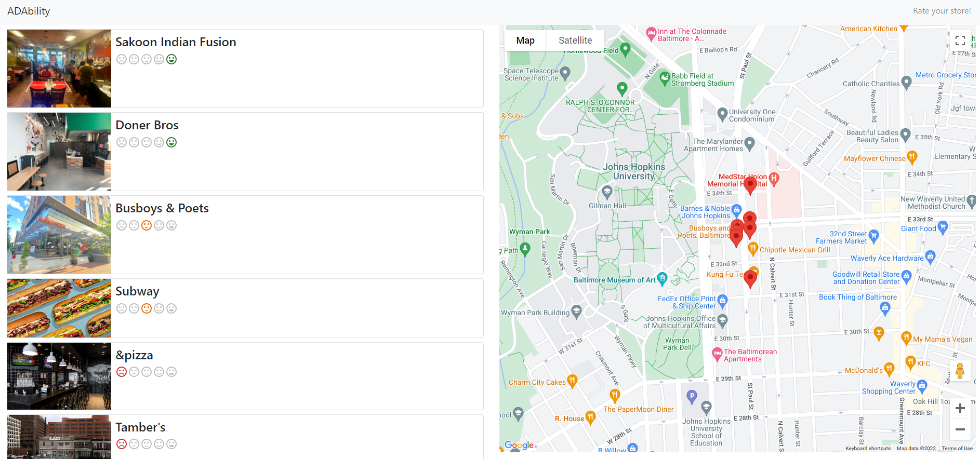Screen dimensions: 980x459
Task: Click the green happy face for Doner Bros
Action: [x=171, y=142]
